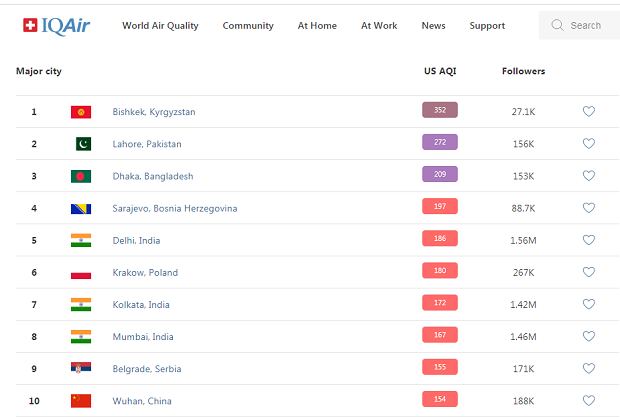Click the Bangladesh flag next to Dhaka
Viewport: 620px width, 417px height.
[x=81, y=176]
